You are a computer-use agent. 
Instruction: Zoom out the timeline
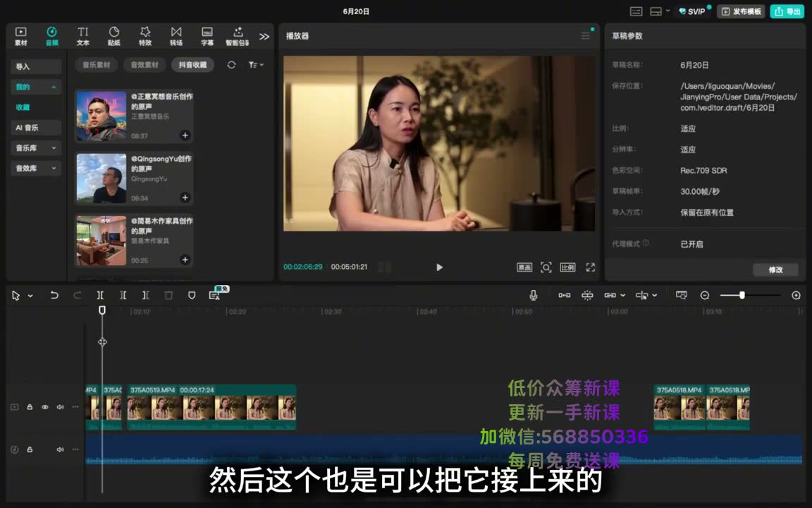click(x=705, y=295)
